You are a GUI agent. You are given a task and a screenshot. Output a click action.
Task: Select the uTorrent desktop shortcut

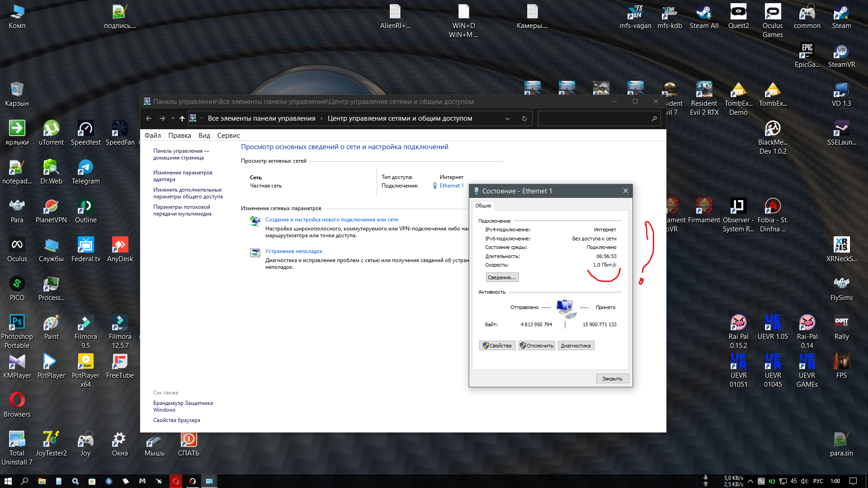51,133
